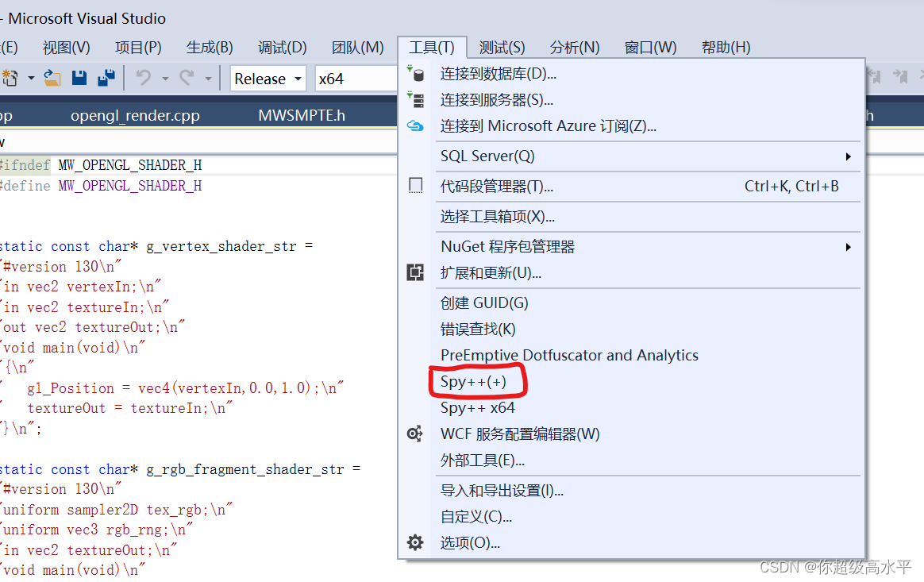Open the 测试(S) menu
The image size is (924, 582).
(502, 47)
